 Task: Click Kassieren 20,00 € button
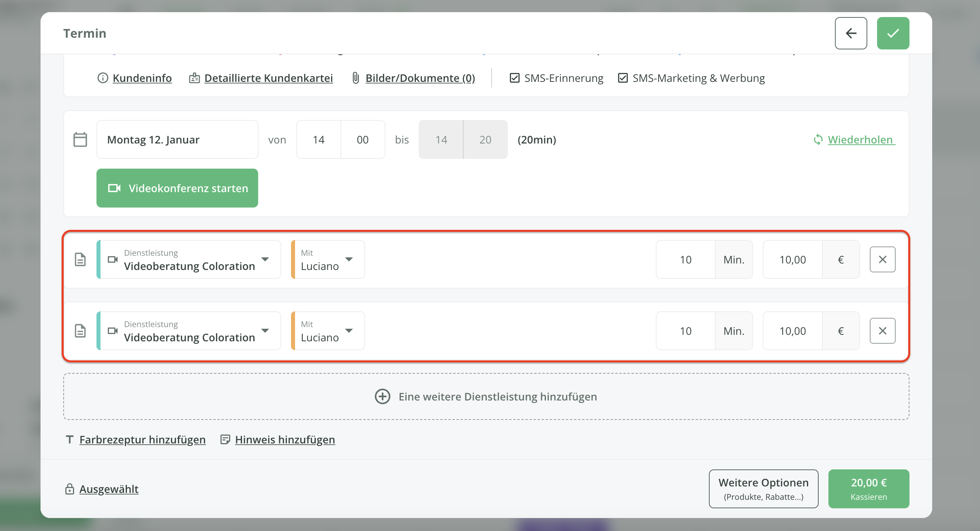point(869,489)
